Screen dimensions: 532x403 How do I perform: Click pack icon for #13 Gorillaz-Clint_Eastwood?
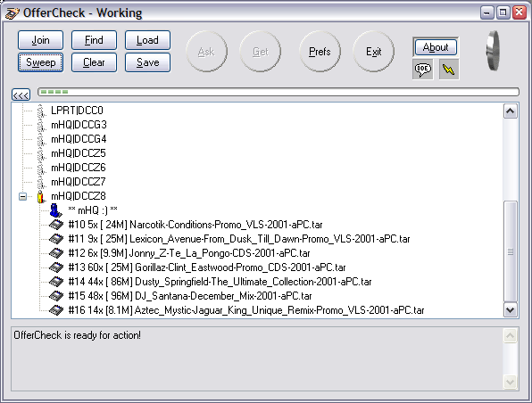tap(56, 267)
